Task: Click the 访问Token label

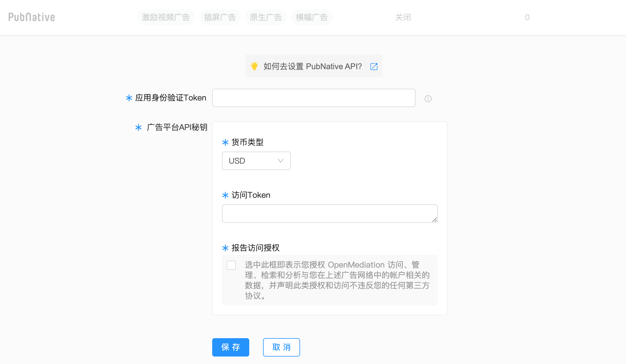Action: [x=251, y=195]
